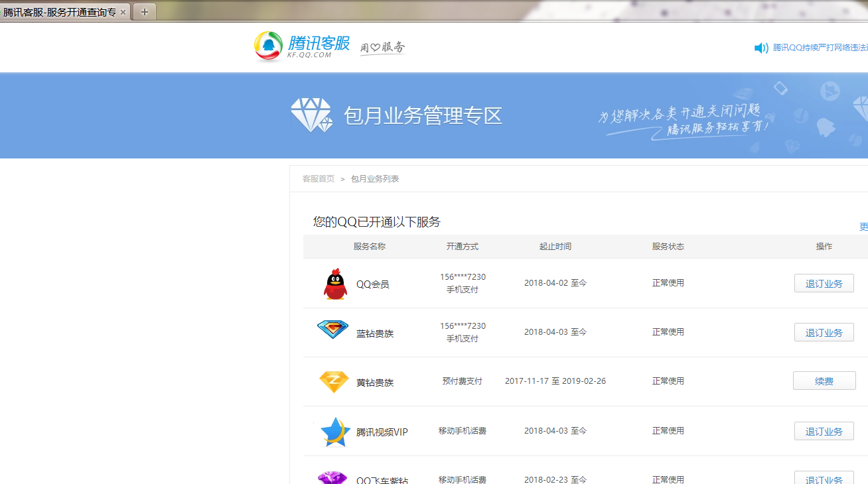The image size is (868, 484).
Task: Click the QQ飞车紫钻 service name
Action: [x=382, y=479]
